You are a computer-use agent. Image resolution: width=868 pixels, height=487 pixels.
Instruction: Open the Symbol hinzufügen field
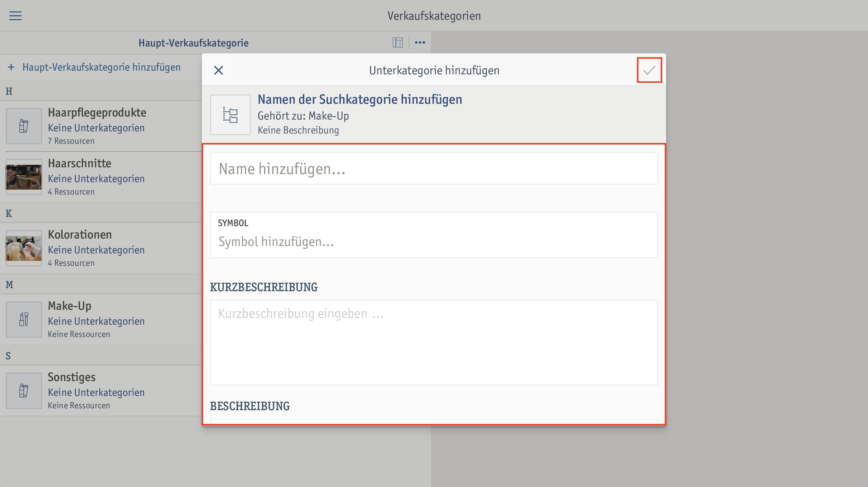pos(434,235)
